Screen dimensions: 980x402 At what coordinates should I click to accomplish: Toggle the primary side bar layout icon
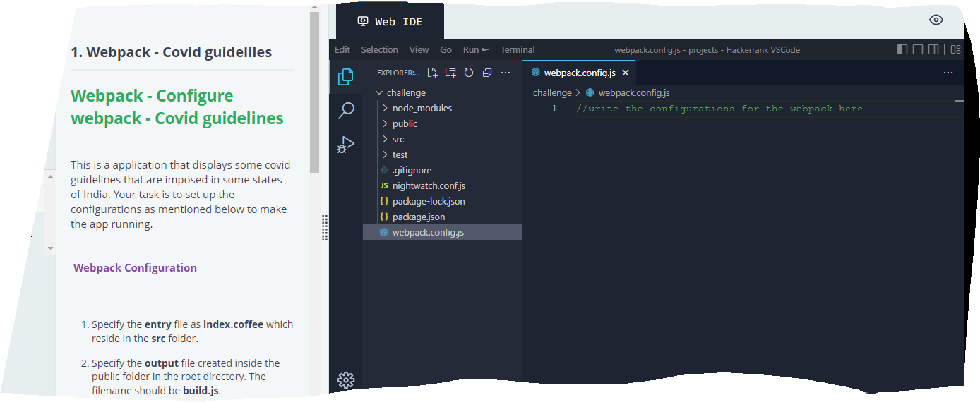(902, 49)
